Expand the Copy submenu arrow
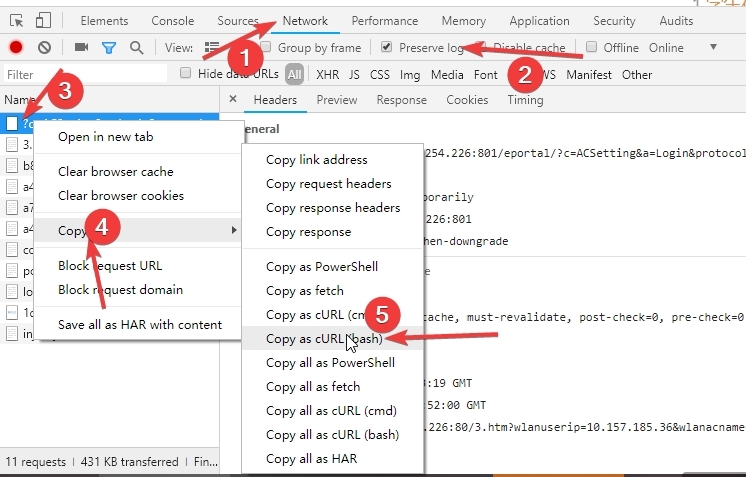This screenshot has width=746, height=477. click(x=234, y=230)
